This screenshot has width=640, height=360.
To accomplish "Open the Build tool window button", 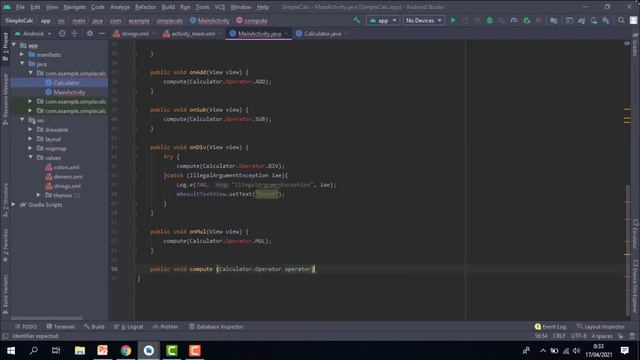I will point(94,327).
